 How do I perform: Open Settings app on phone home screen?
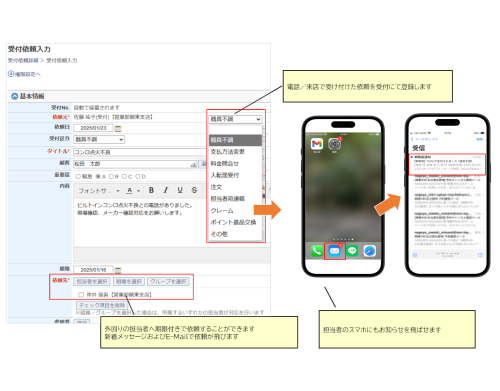click(334, 144)
